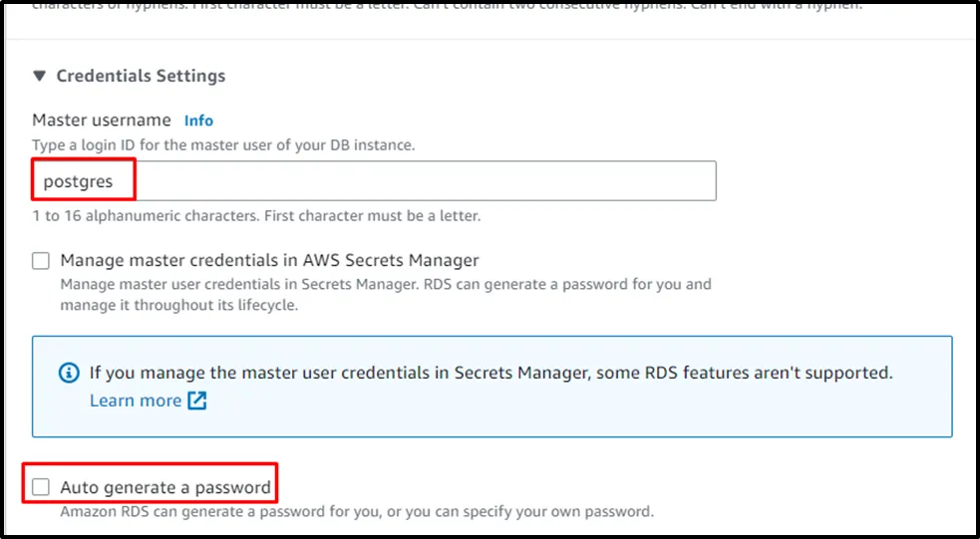Click the Auto generate a password label
The height and width of the screenshot is (539, 980).
coord(165,487)
